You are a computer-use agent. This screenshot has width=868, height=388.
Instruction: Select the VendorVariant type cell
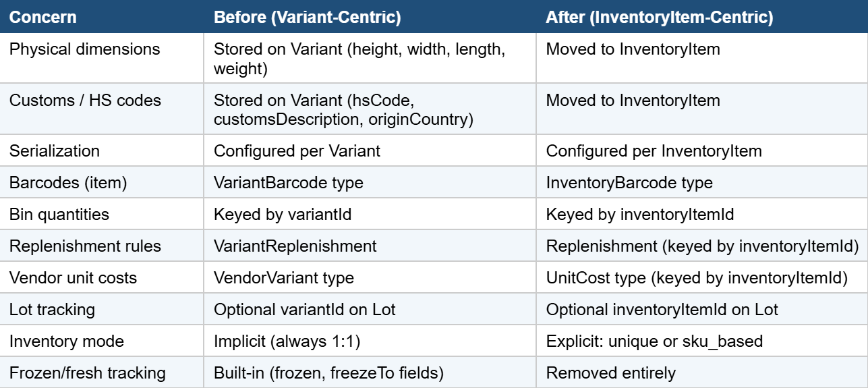coord(370,277)
